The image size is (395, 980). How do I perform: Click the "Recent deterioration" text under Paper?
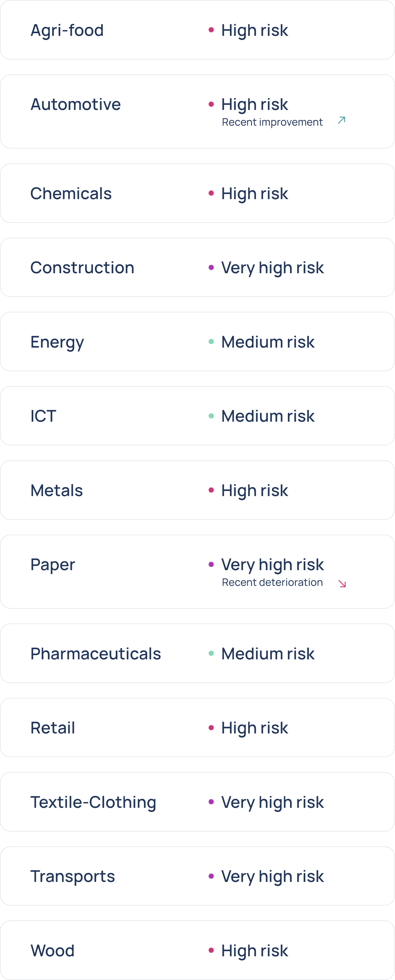pyautogui.click(x=272, y=582)
